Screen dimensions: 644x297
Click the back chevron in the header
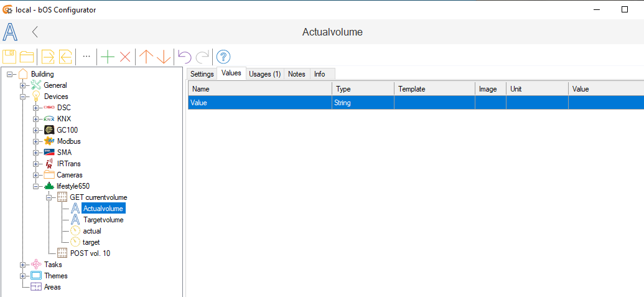35,32
